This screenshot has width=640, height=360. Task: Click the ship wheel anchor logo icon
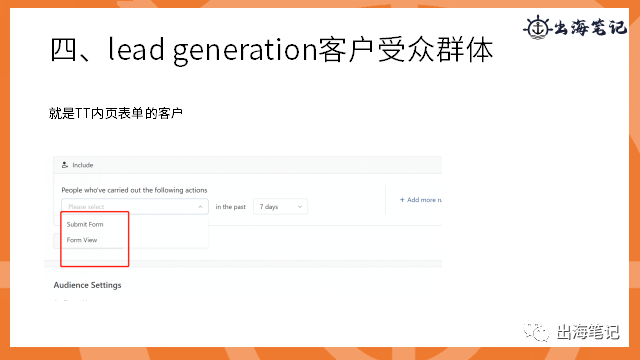point(537,28)
